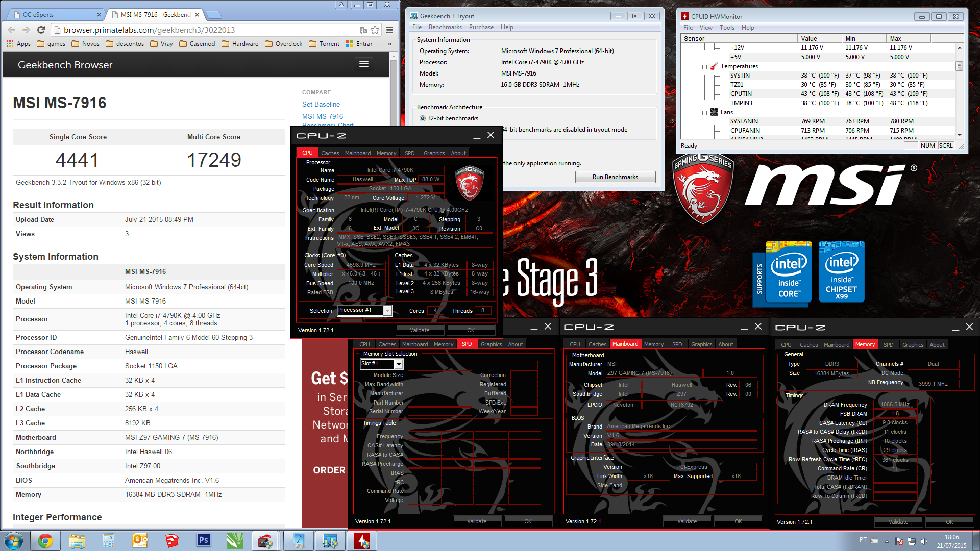Viewport: 980px width, 551px height.
Task: Show hidden tray icons arrow
Action: 887,541
